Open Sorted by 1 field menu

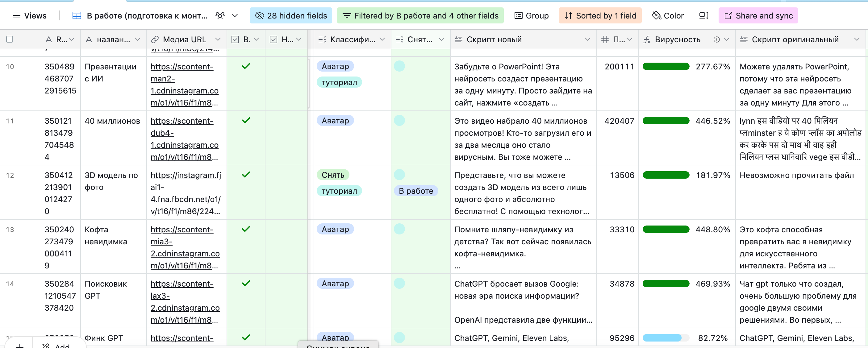click(600, 15)
